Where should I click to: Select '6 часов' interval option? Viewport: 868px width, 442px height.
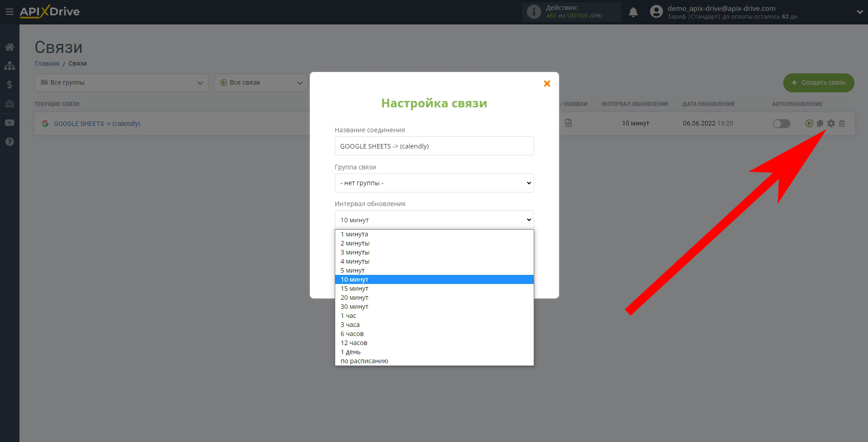(x=434, y=334)
